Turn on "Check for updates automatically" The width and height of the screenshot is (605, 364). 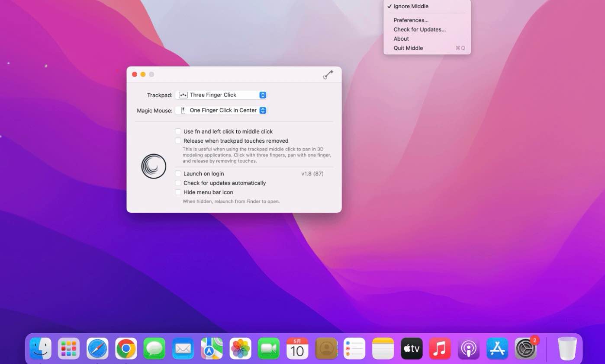point(178,183)
